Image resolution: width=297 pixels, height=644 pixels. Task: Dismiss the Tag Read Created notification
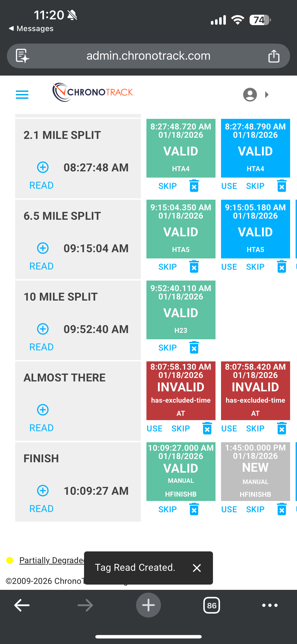[x=197, y=568]
